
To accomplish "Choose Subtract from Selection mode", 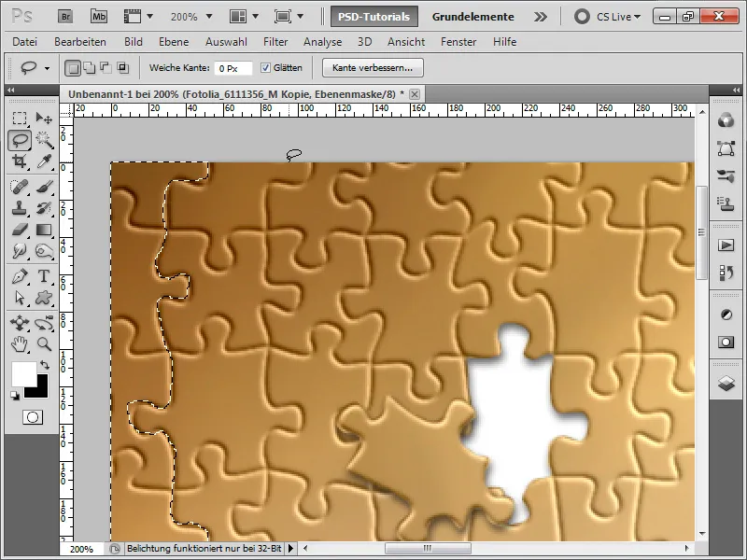I will (106, 68).
